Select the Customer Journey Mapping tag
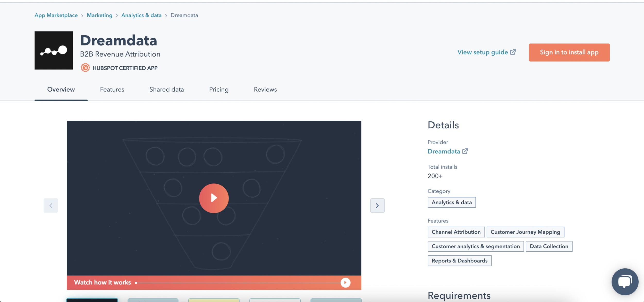The height and width of the screenshot is (302, 644). click(x=525, y=232)
